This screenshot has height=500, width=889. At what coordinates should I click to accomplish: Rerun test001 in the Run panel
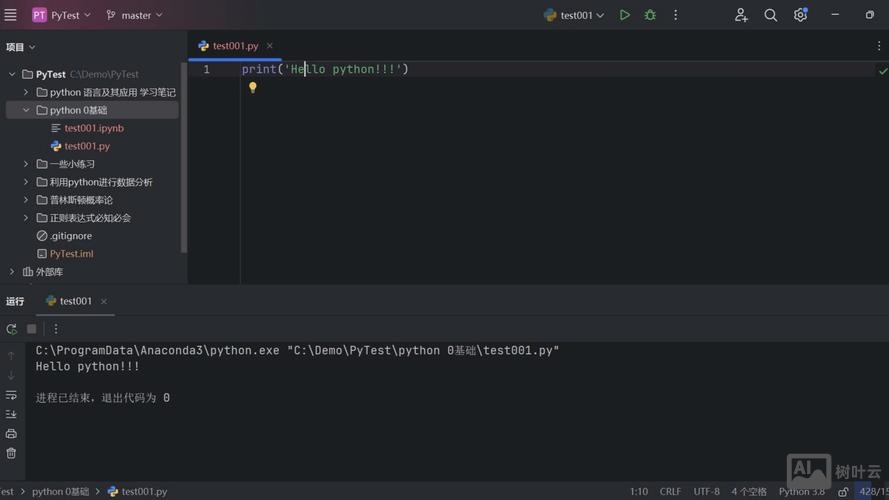[12, 329]
